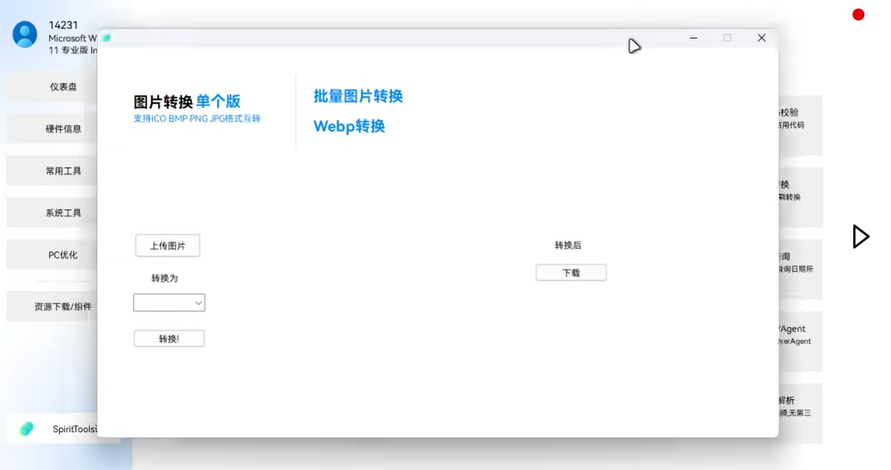Go to PC优化 in the sidebar
Image resolution: width=891 pixels, height=470 pixels.
(x=51, y=255)
